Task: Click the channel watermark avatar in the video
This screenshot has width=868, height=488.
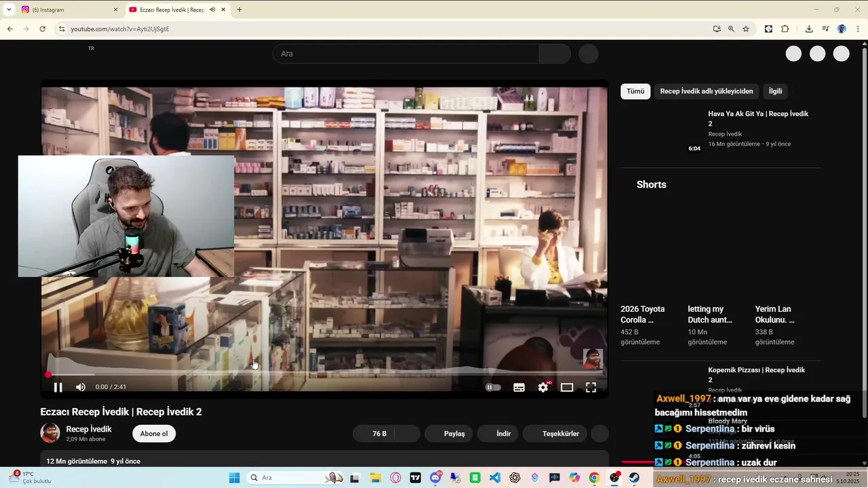Action: coord(593,359)
